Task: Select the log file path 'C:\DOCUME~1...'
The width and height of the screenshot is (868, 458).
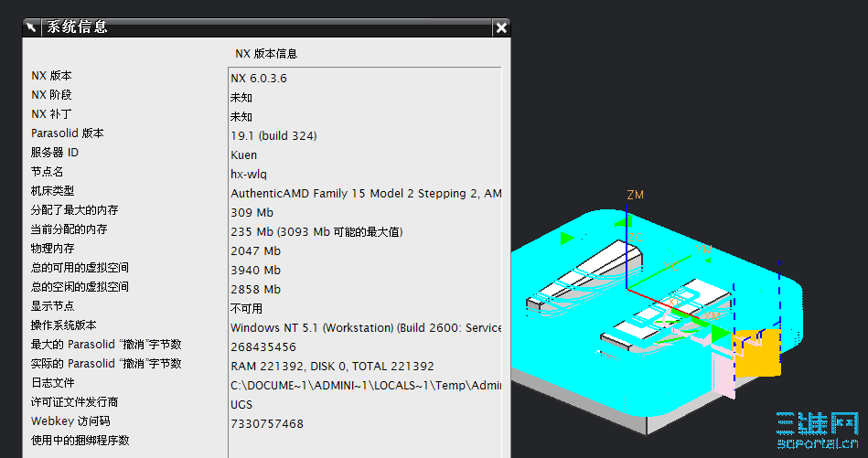Action: (366, 386)
